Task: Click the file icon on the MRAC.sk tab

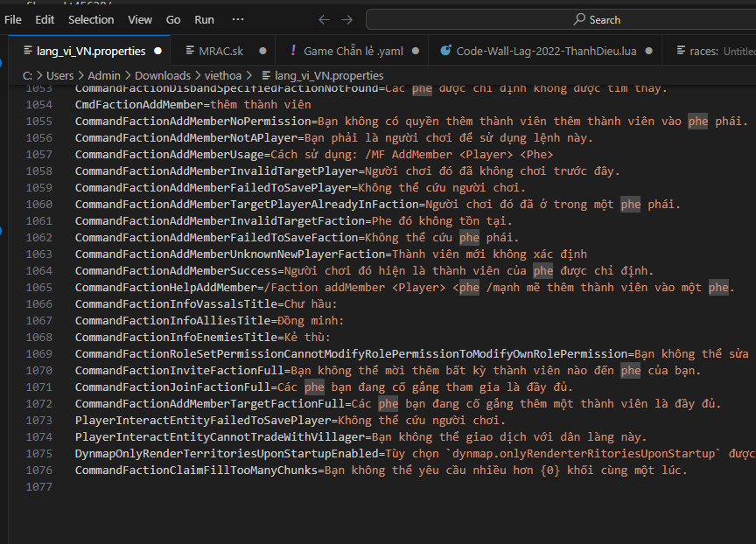Action: [187, 52]
